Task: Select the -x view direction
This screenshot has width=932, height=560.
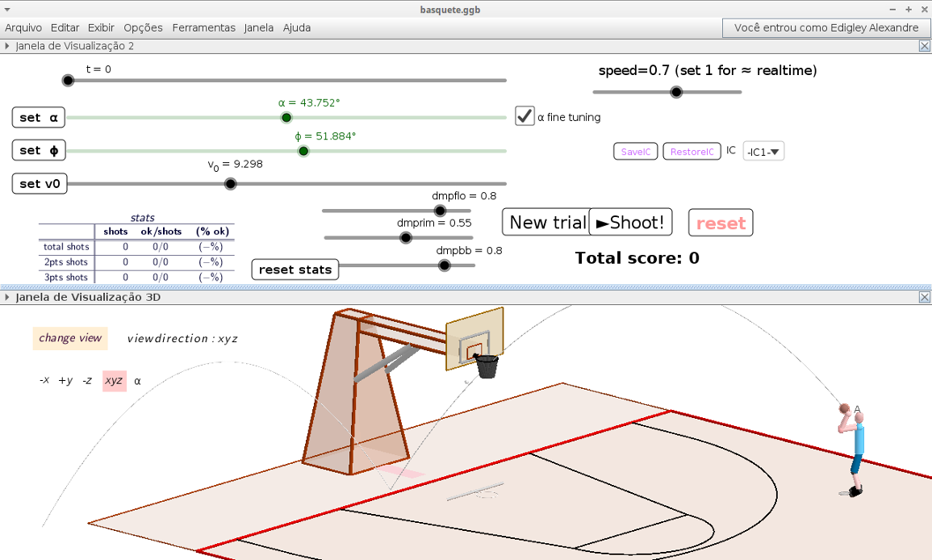Action: click(44, 380)
